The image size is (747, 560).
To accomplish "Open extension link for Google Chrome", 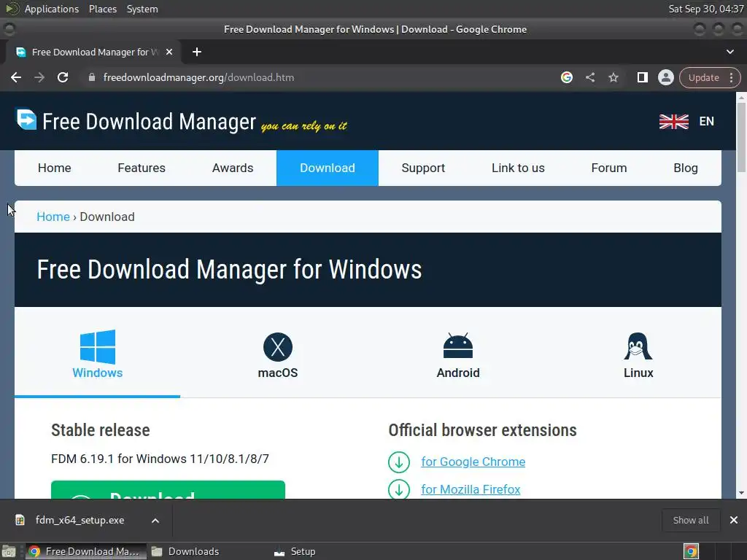I will pyautogui.click(x=473, y=462).
